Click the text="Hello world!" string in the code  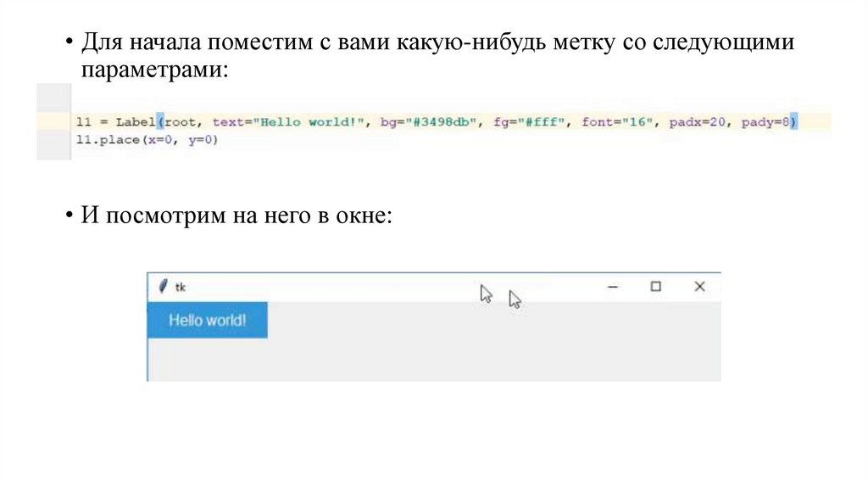(288, 123)
